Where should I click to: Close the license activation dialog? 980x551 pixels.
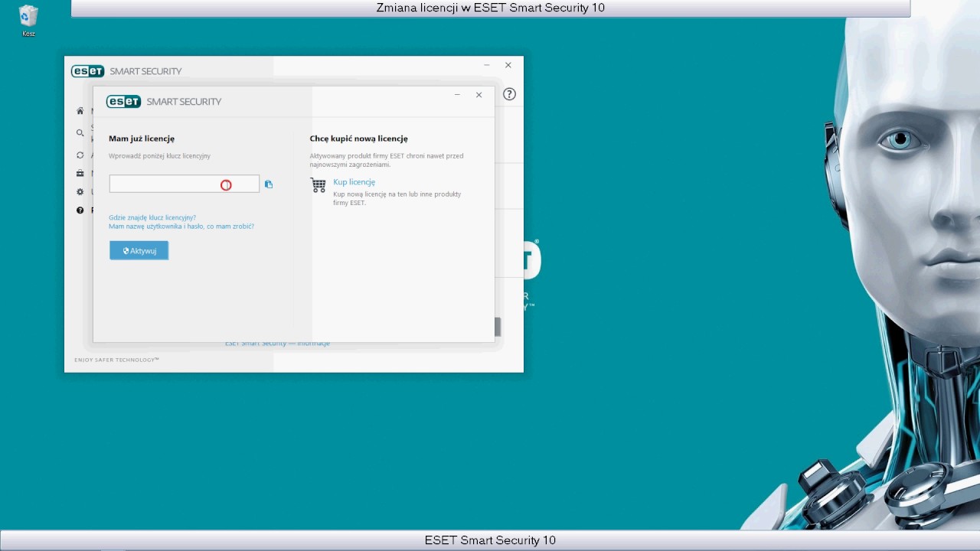[x=479, y=95]
